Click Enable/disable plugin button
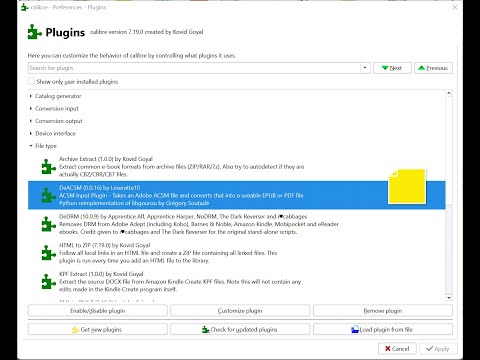Viewport: 480px width, 360px height. (98, 311)
